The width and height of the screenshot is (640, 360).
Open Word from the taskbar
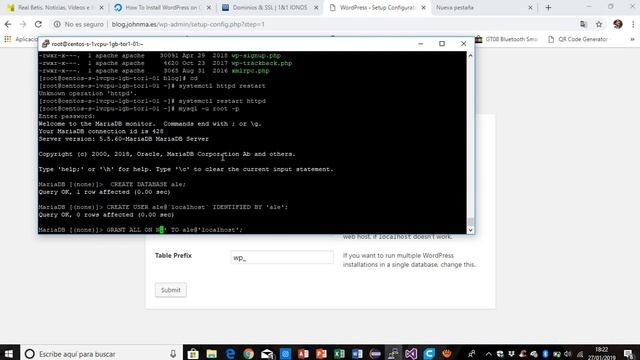(357, 353)
